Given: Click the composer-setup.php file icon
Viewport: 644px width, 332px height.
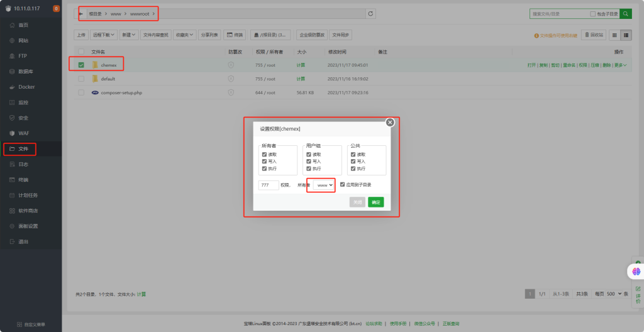Looking at the screenshot, I should [95, 93].
